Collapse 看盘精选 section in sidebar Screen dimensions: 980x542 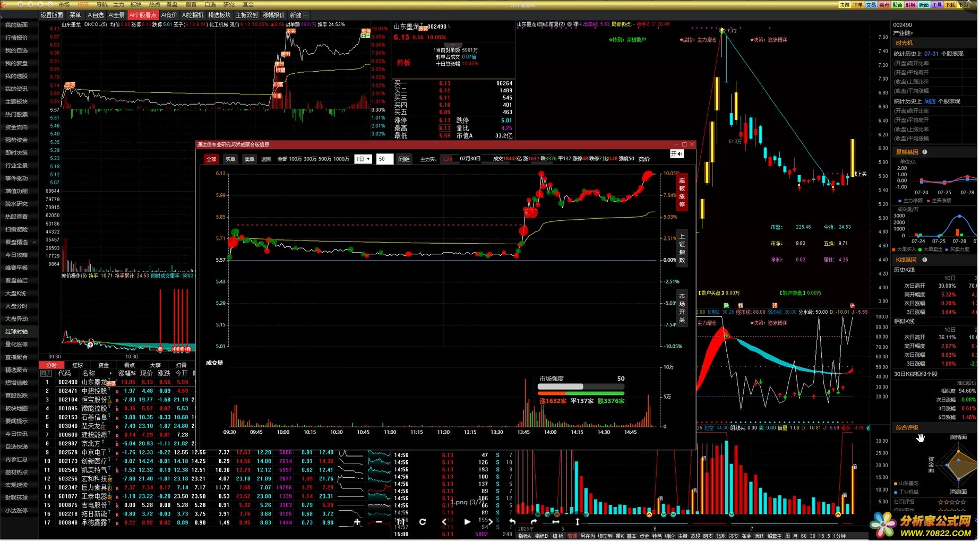[19, 243]
